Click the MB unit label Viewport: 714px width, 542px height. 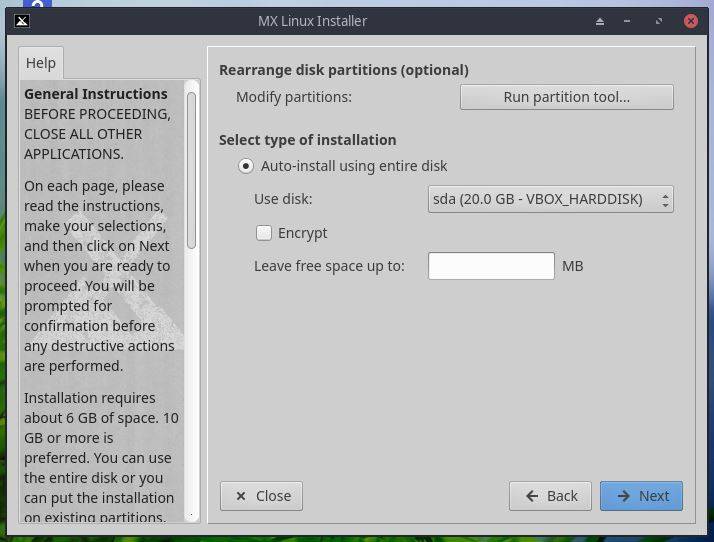pos(572,266)
